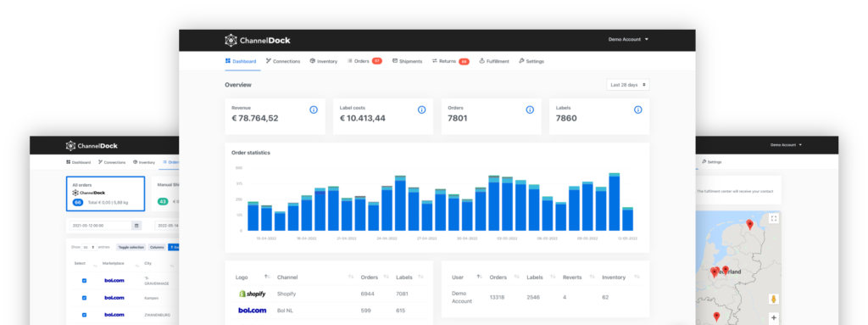Screen dimensions: 868x325
Task: Click the Label costs value € 10.413,44
Action: click(x=363, y=118)
